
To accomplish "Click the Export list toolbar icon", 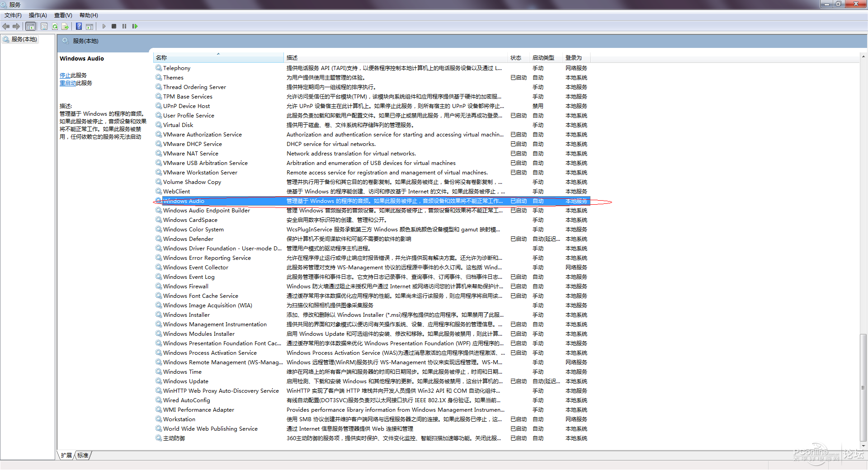I will coord(65,26).
